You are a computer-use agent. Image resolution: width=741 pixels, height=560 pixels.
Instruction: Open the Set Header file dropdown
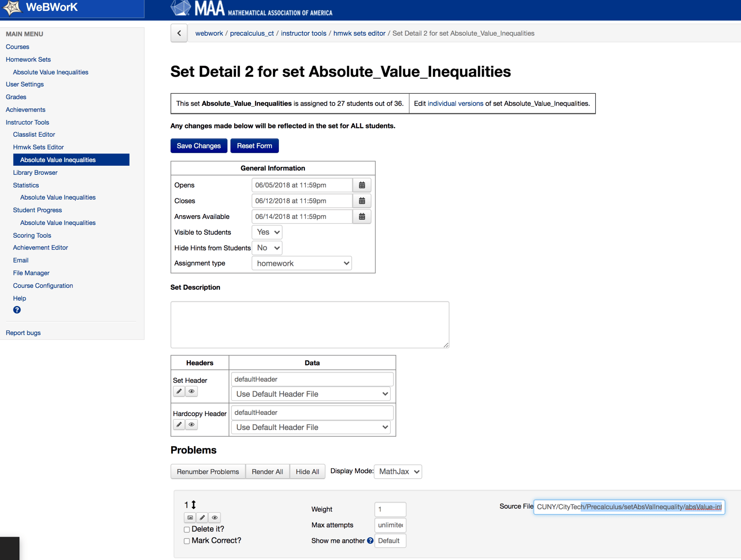pyautogui.click(x=311, y=394)
